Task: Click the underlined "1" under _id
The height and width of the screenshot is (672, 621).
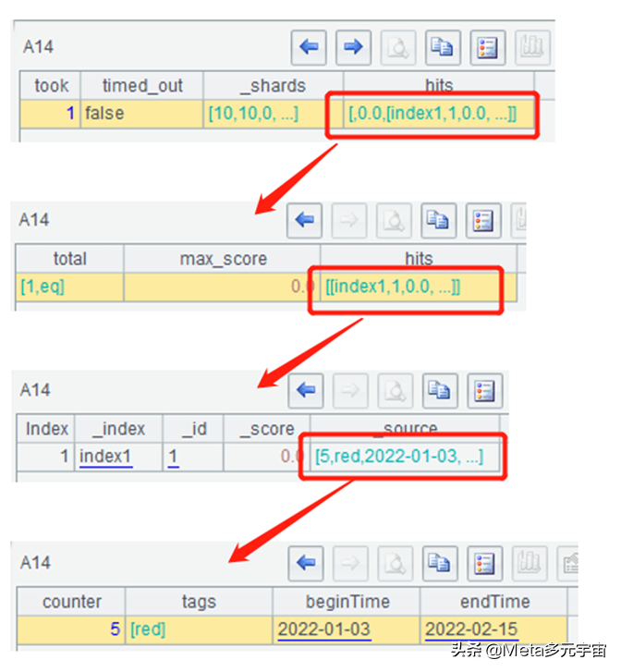Action: click(173, 457)
